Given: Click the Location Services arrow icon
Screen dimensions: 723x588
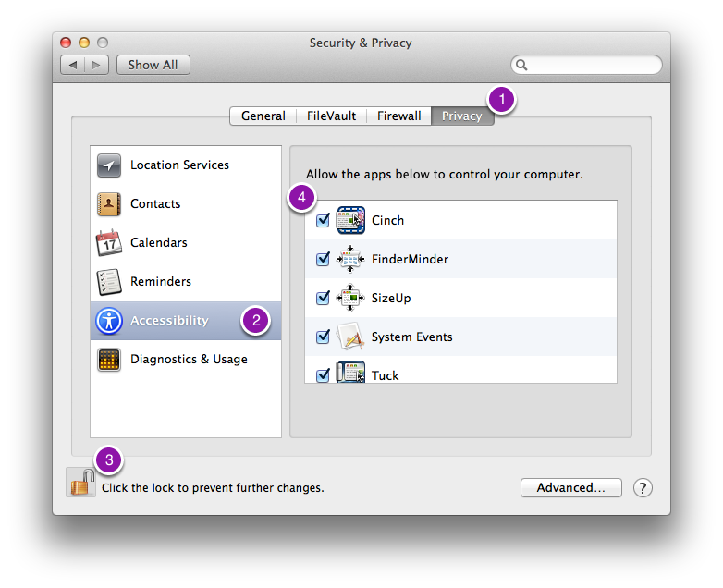Looking at the screenshot, I should tap(109, 165).
